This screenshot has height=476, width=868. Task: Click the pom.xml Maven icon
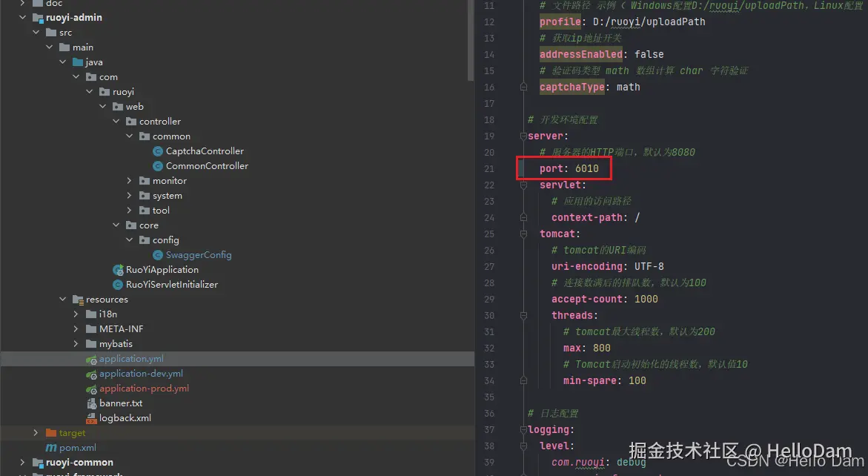click(51, 448)
